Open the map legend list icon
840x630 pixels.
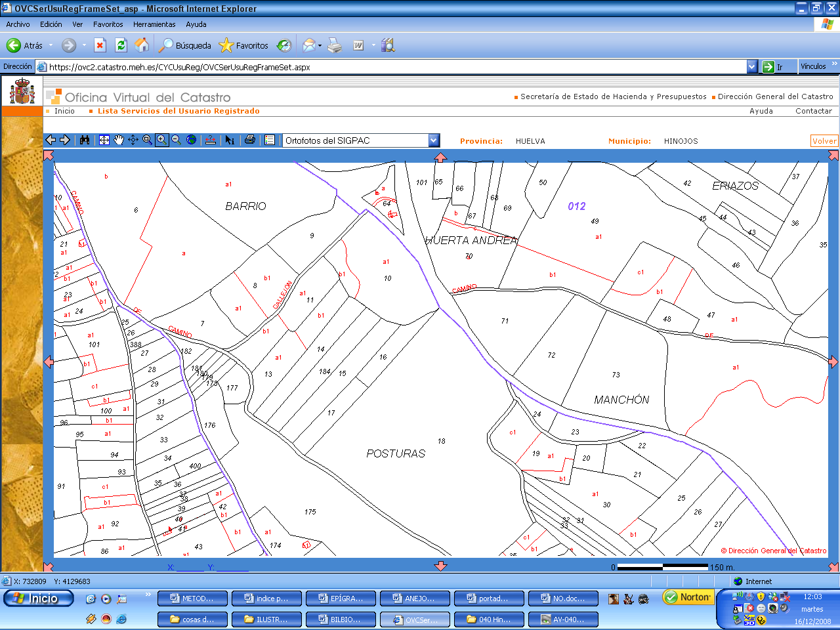pyautogui.click(x=269, y=140)
